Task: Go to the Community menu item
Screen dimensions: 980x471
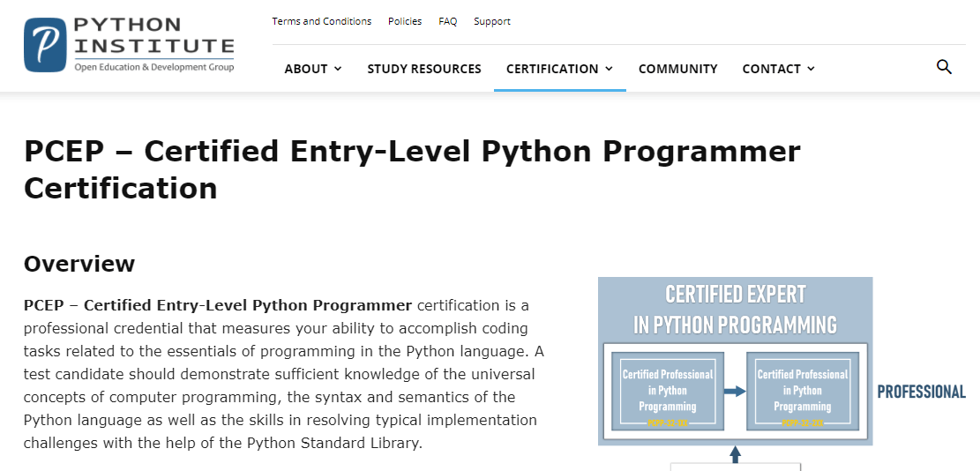Action: (x=677, y=69)
